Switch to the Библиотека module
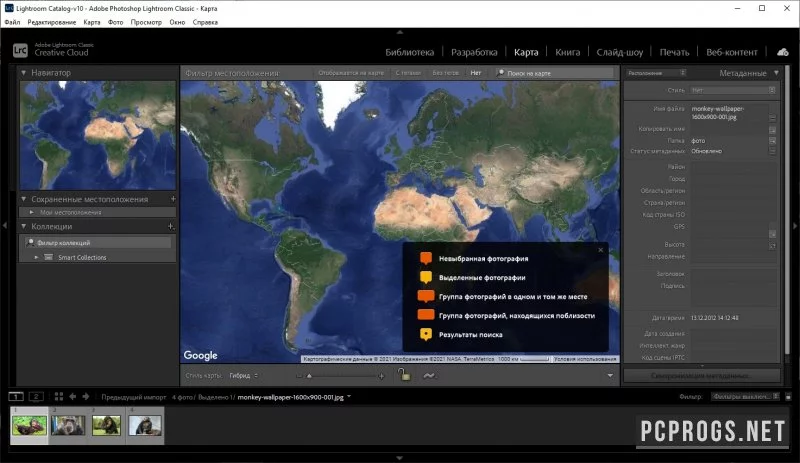This screenshot has height=463, width=800. [410, 52]
